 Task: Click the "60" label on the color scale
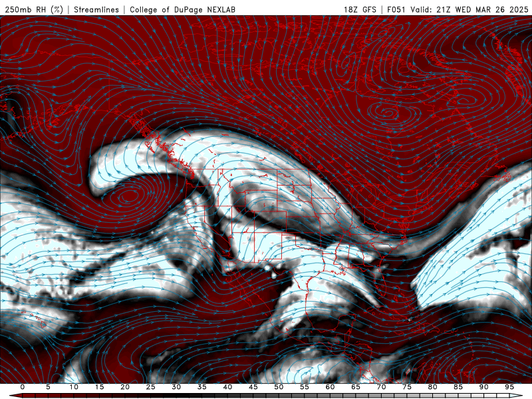point(330,387)
